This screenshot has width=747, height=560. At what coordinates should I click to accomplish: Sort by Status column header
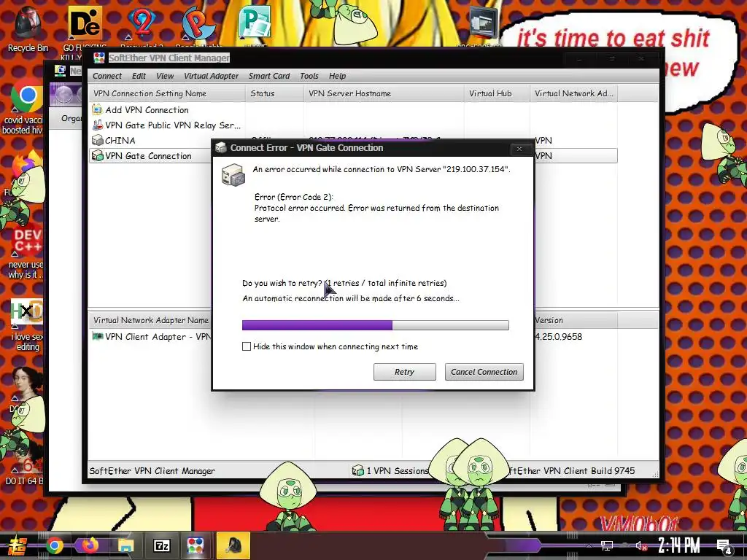coord(274,93)
